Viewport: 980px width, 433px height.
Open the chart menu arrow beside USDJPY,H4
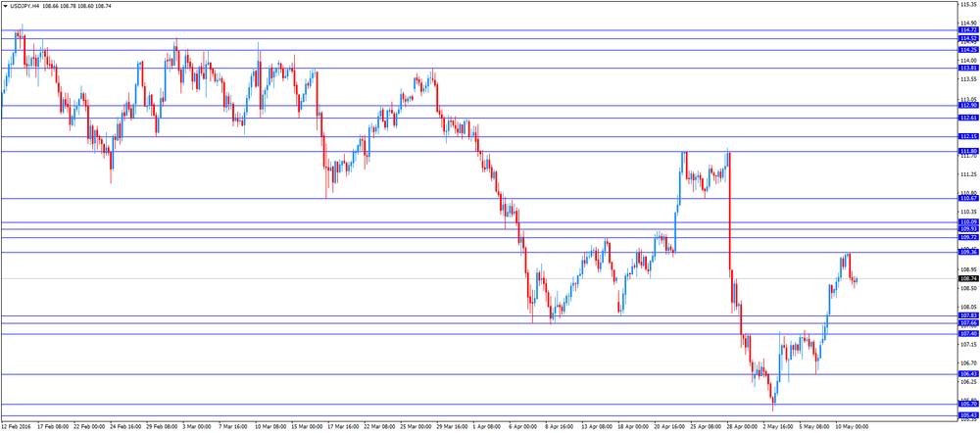(x=5, y=6)
